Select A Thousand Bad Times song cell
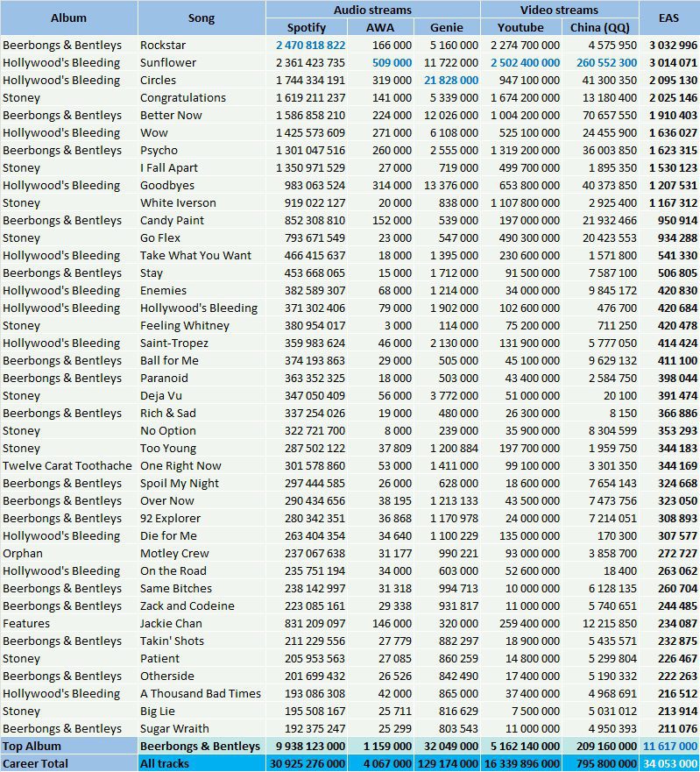700x772 pixels. [202, 694]
